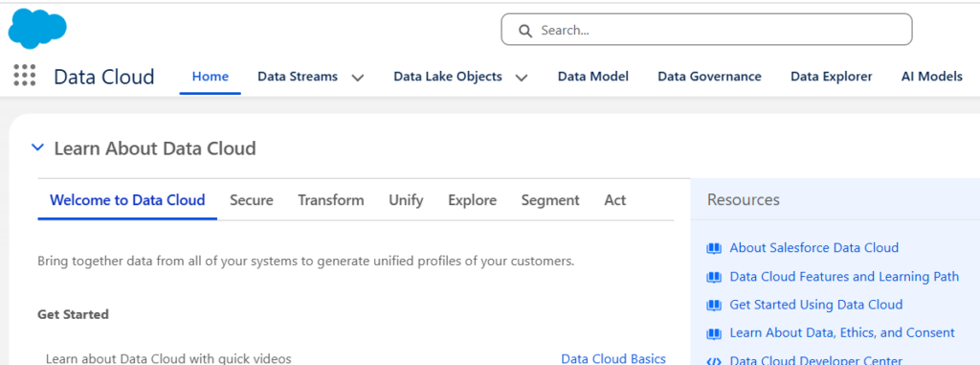Switch to the Segment tab
Screen dimensions: 980x365
pyautogui.click(x=550, y=200)
